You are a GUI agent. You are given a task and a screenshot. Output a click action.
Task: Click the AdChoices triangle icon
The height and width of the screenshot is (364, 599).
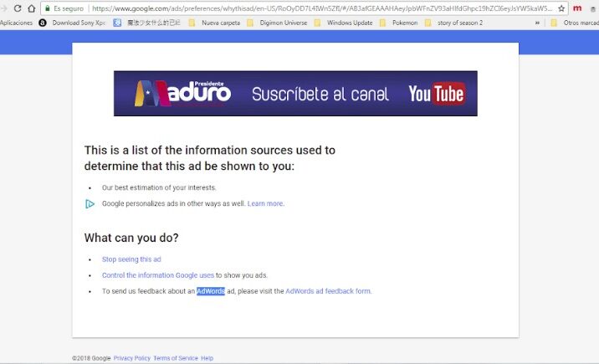[x=90, y=204]
